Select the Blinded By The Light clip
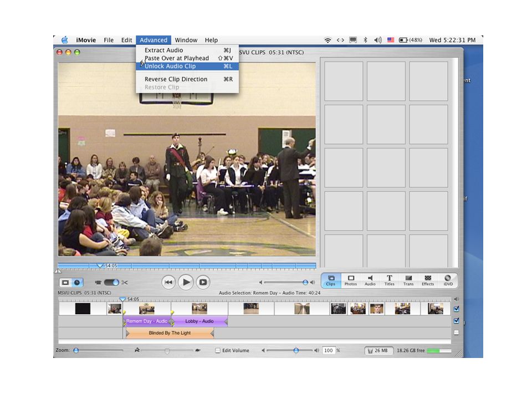Image resolution: width=532 pixels, height=399 pixels. coord(170,333)
